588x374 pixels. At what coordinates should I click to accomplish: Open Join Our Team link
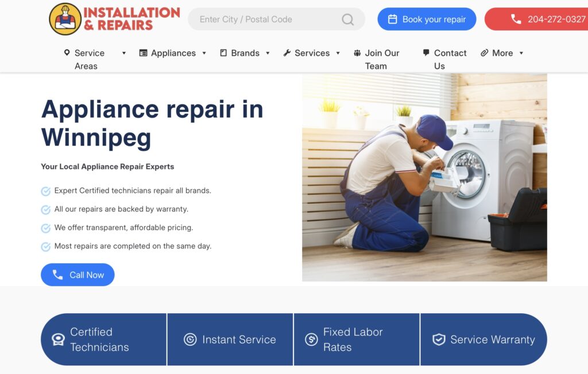(377, 59)
